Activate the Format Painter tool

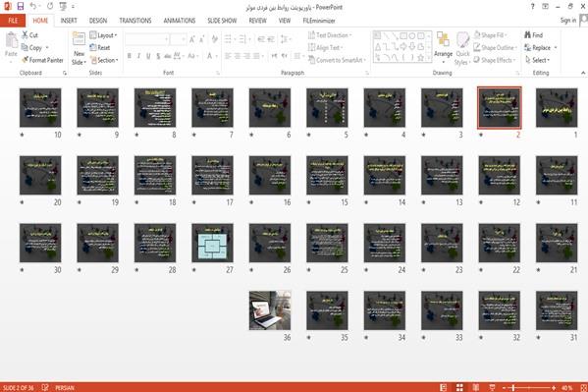coord(42,60)
